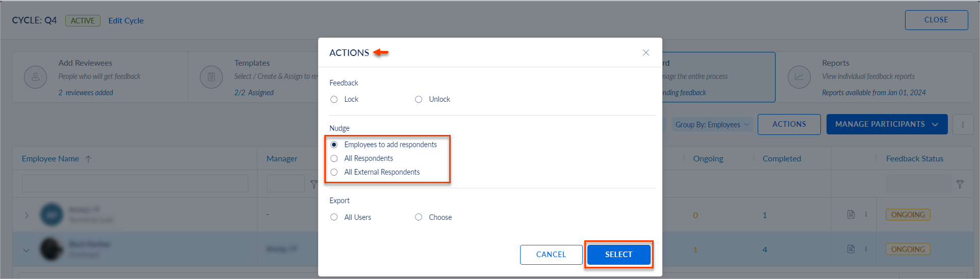
Task: Open the three-dot menu beside Manage Participants
Action: click(963, 124)
